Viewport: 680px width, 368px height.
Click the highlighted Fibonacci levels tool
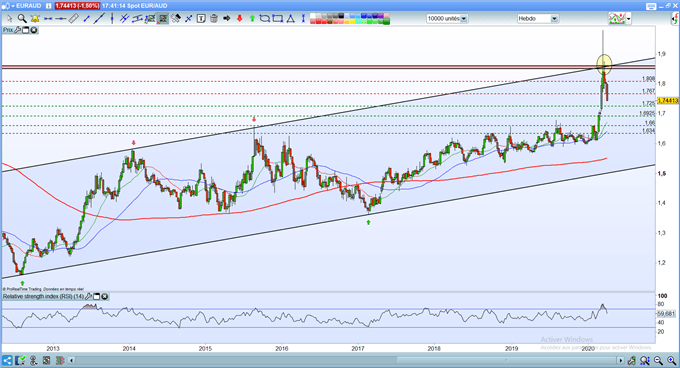pos(163,19)
